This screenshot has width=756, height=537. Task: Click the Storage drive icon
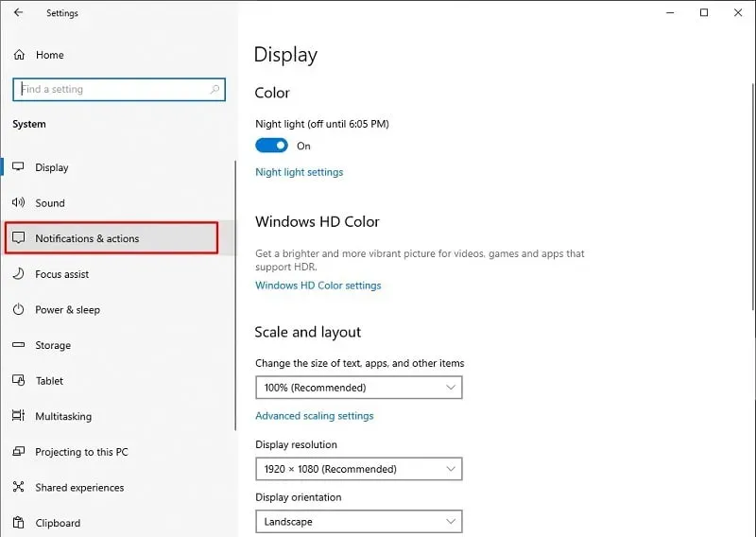pyautogui.click(x=18, y=345)
